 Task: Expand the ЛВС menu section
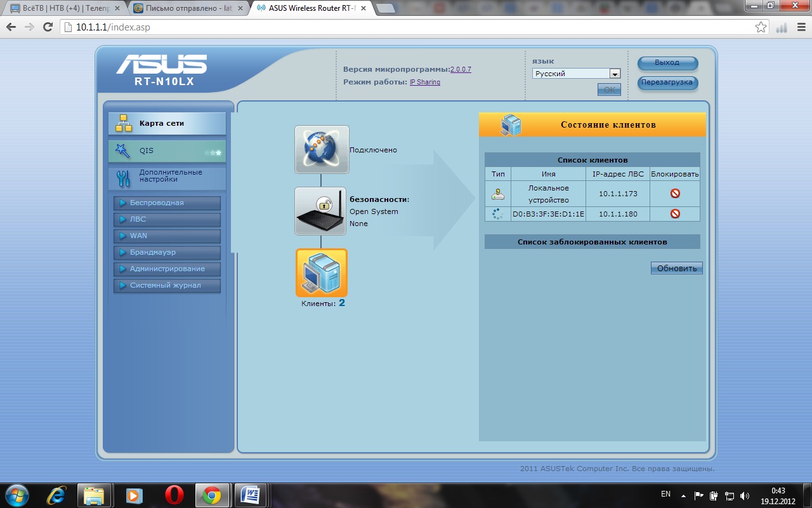(x=167, y=220)
